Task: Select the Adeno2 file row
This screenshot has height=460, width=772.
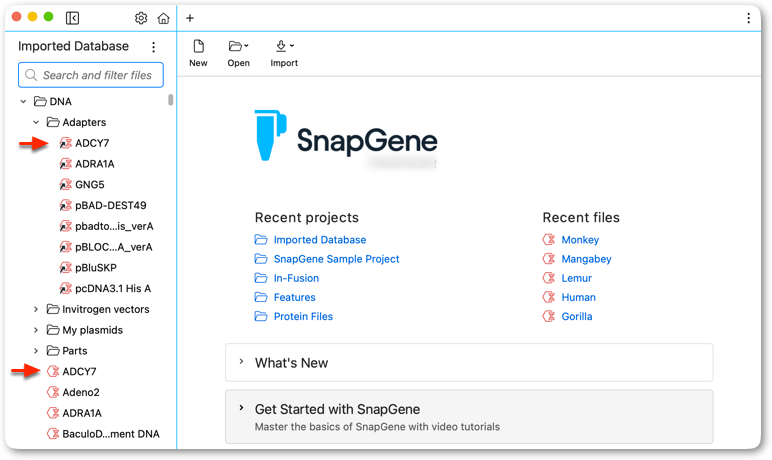Action: 81,392
